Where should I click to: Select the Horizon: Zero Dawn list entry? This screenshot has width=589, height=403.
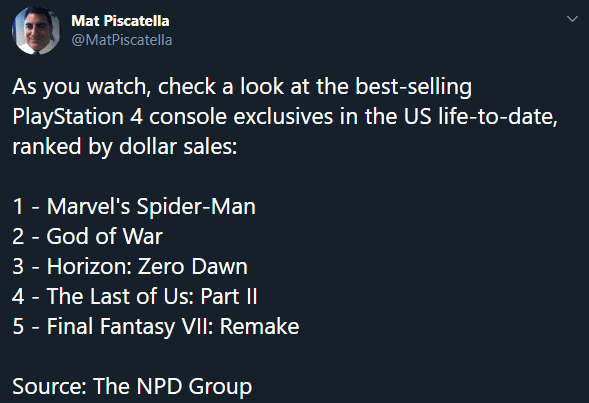(130, 266)
